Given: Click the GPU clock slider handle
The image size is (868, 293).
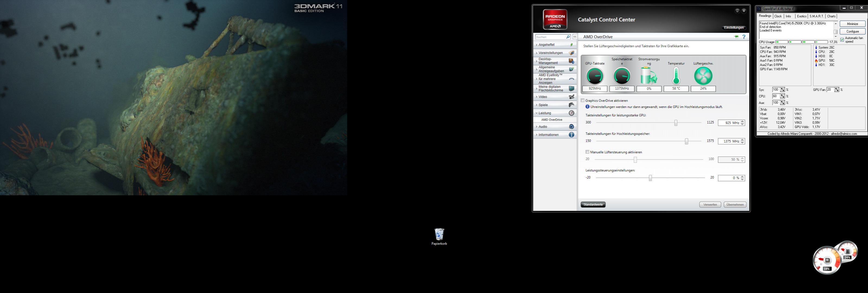Looking at the screenshot, I should (676, 123).
